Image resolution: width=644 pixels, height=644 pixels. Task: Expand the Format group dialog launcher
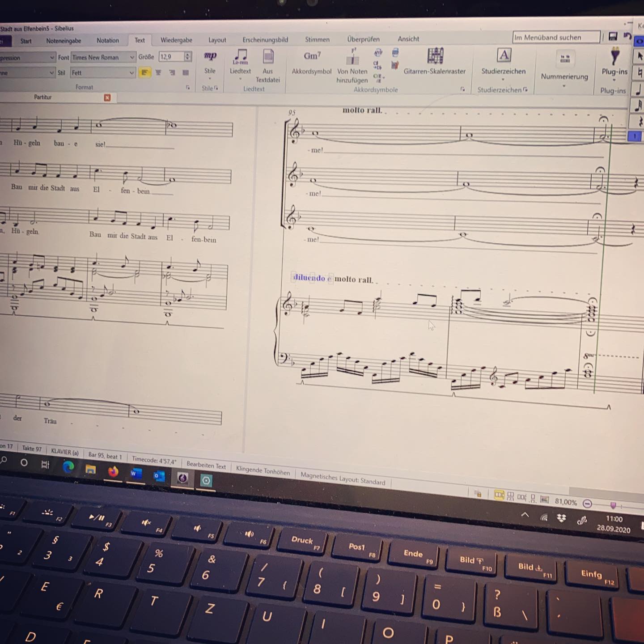188,88
